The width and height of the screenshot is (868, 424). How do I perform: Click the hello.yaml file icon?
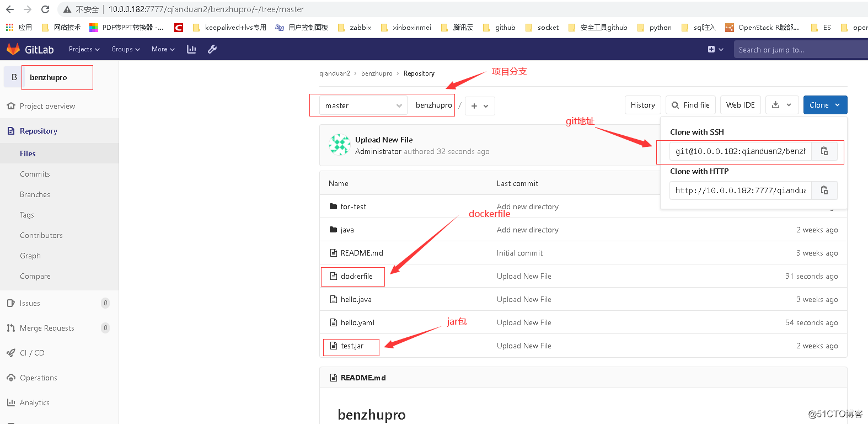pos(333,322)
